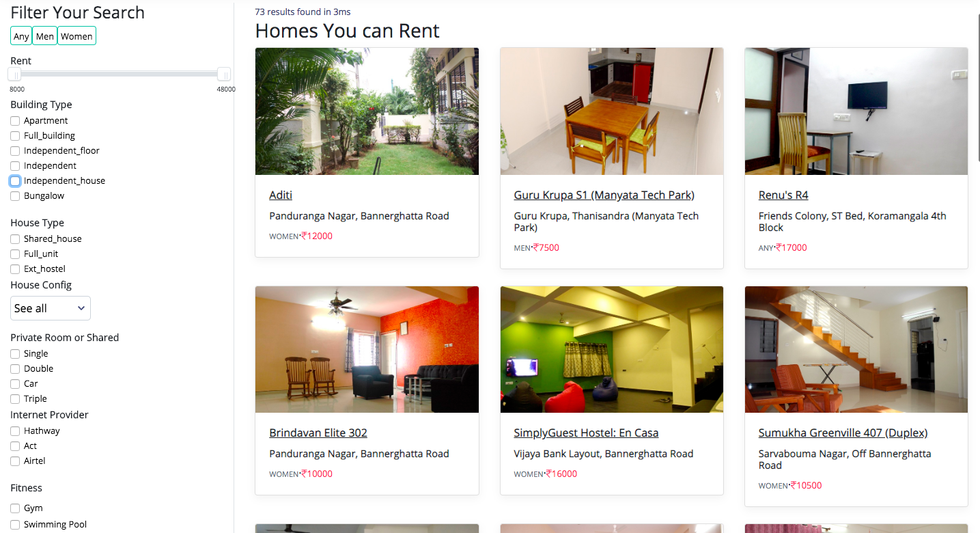The width and height of the screenshot is (980, 533).
Task: Click the SimplyGuest Hostel green room photo
Action: pos(612,349)
